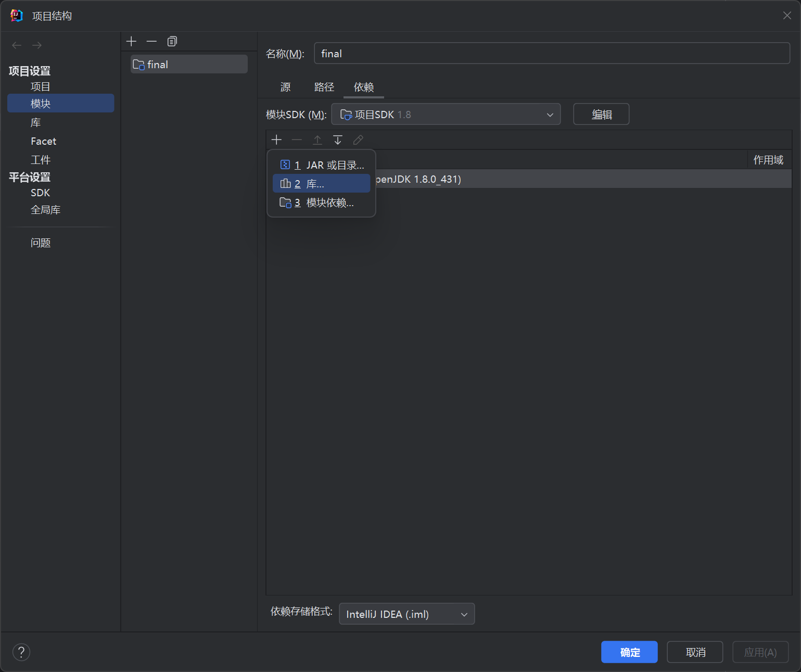Click the back navigation arrow
Screen dimensions: 801x672
coord(17,45)
